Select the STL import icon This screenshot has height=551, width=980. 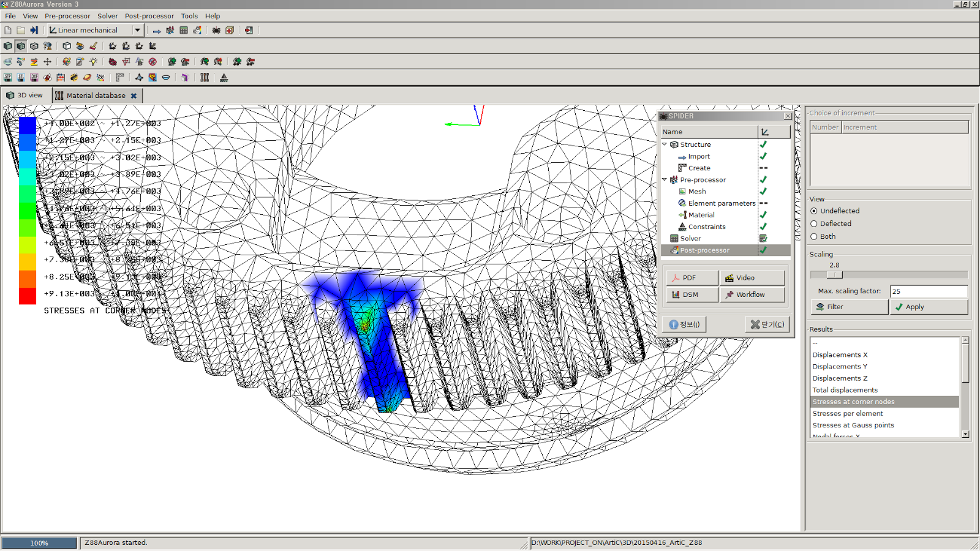click(x=21, y=77)
